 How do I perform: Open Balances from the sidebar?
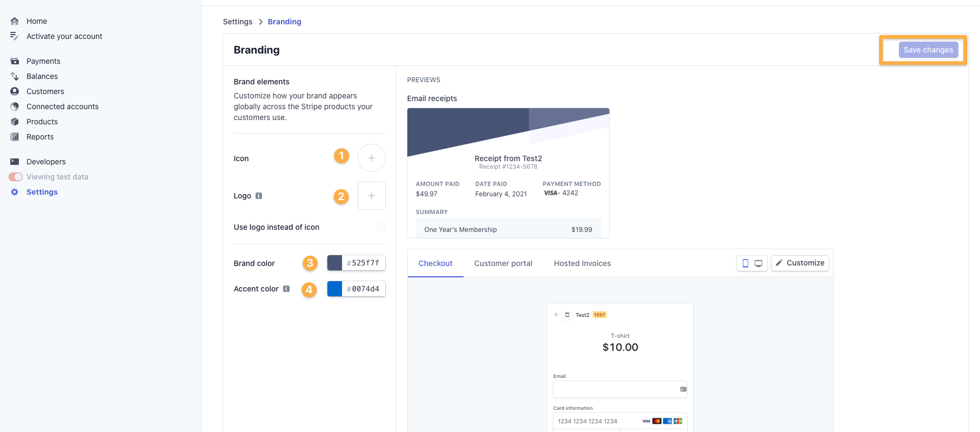coord(42,76)
